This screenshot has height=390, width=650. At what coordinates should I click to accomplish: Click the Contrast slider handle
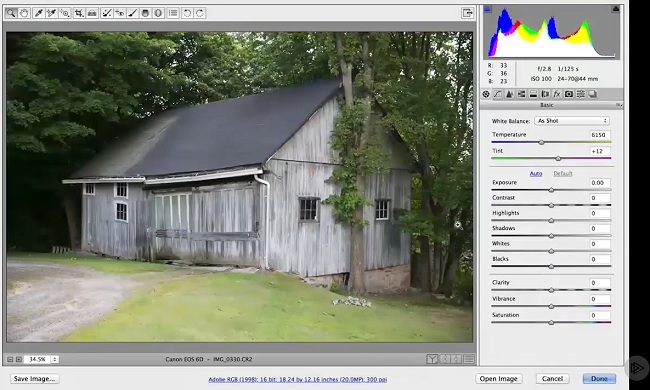click(x=551, y=205)
